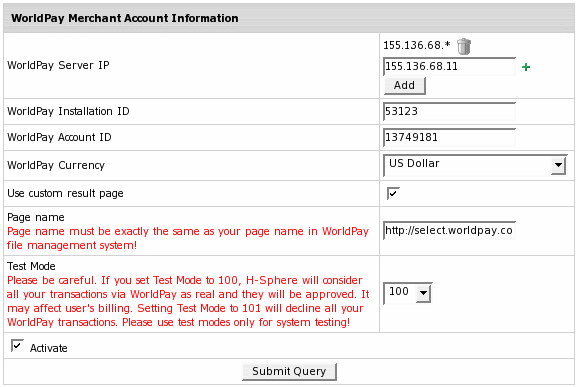Click the Submit Query button
This screenshot has width=576, height=387.
[x=289, y=371]
